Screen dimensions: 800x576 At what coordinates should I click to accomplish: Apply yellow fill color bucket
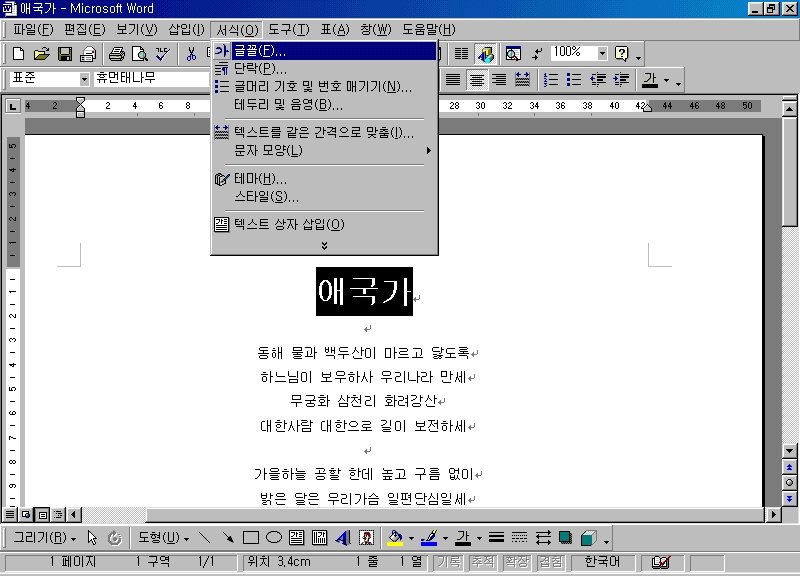click(395, 537)
